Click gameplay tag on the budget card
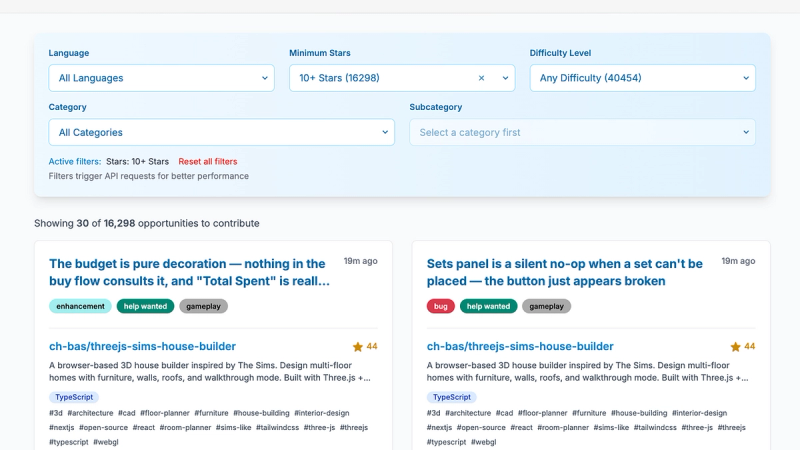The width and height of the screenshot is (800, 450). click(203, 306)
